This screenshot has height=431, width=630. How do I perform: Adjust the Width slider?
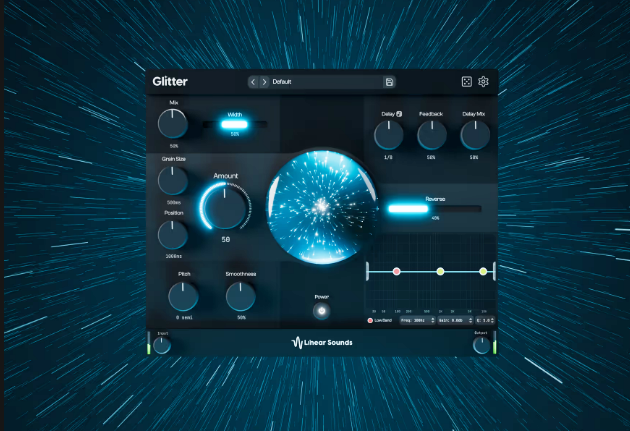click(235, 125)
